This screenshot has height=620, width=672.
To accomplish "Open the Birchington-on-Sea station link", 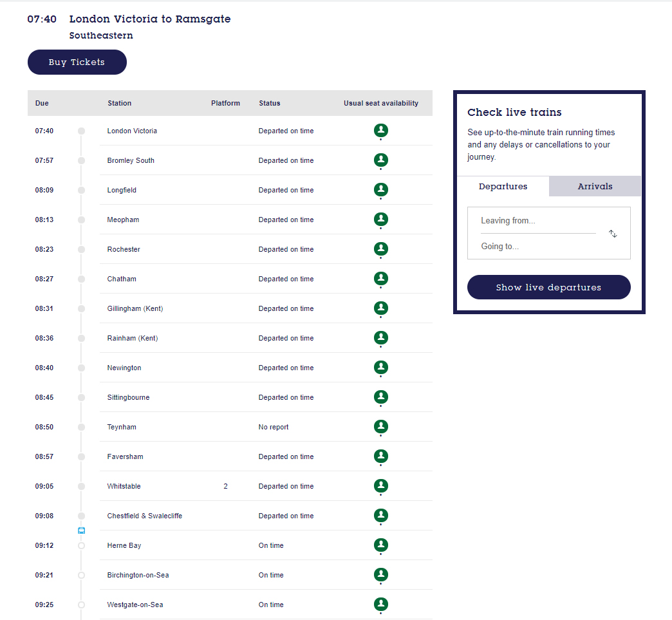I will 138,575.
